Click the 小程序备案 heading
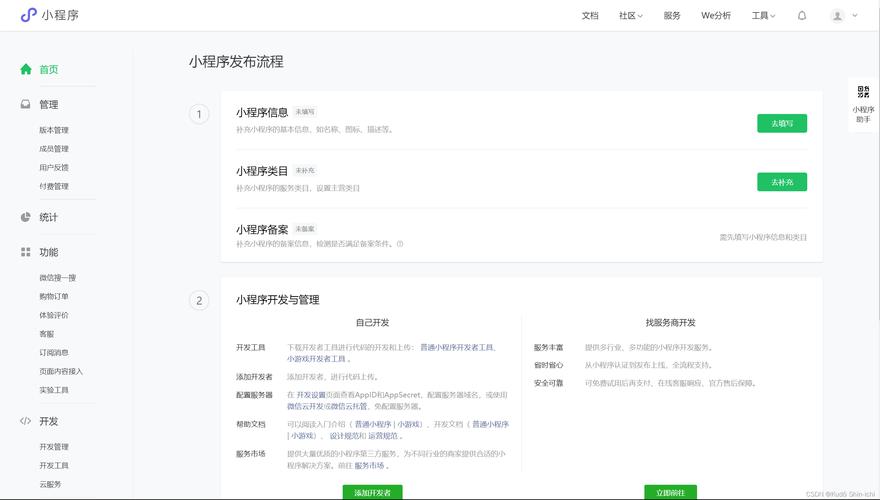The image size is (880, 500). tap(262, 230)
